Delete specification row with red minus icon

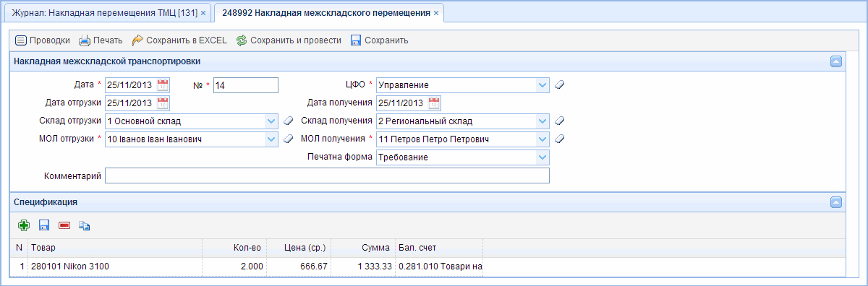click(64, 225)
